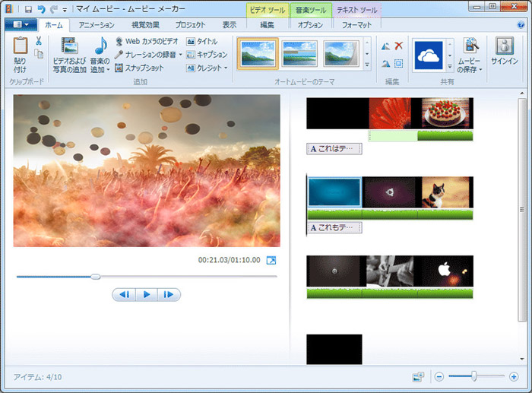
Task: Insert a タイトル clip
Action: click(202, 41)
